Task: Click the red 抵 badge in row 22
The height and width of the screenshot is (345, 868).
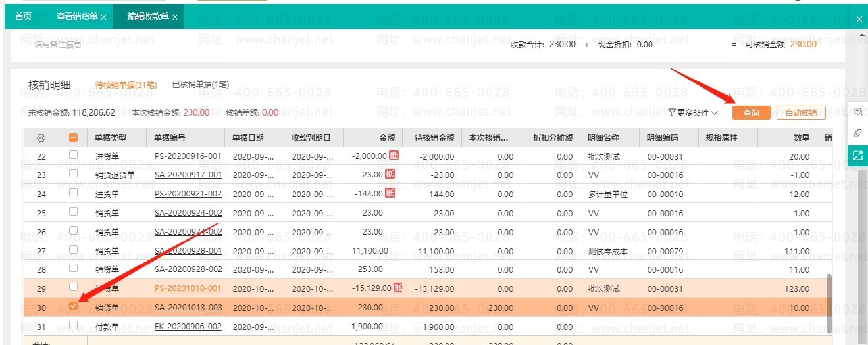Action: [393, 155]
